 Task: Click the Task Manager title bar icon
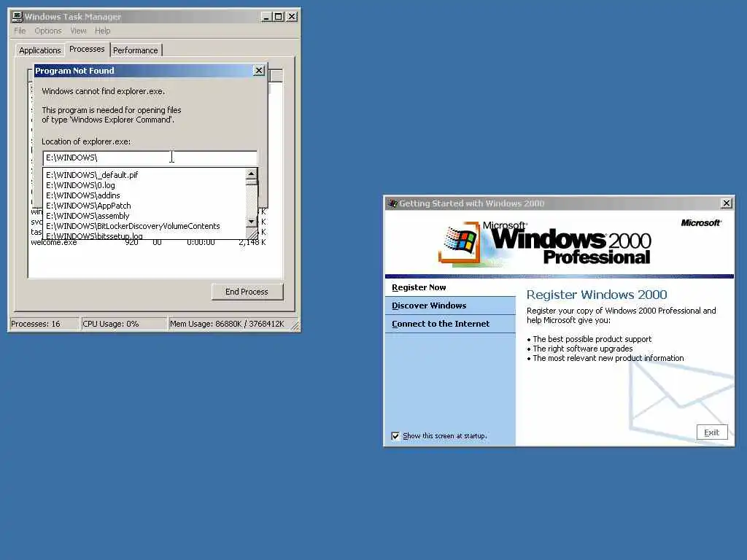18,17
